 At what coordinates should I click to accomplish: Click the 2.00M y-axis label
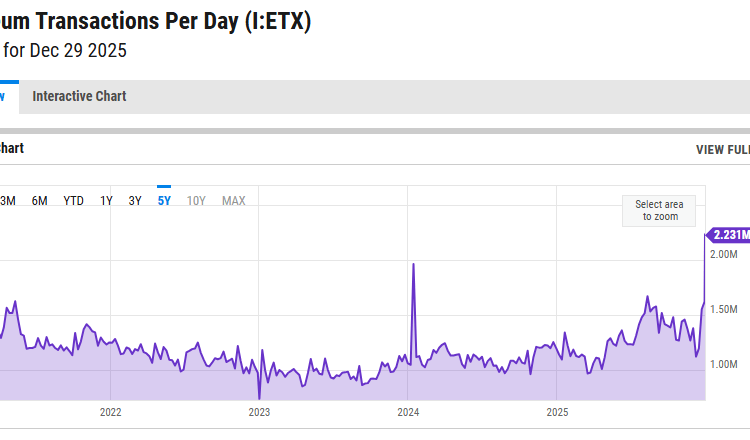pos(723,255)
